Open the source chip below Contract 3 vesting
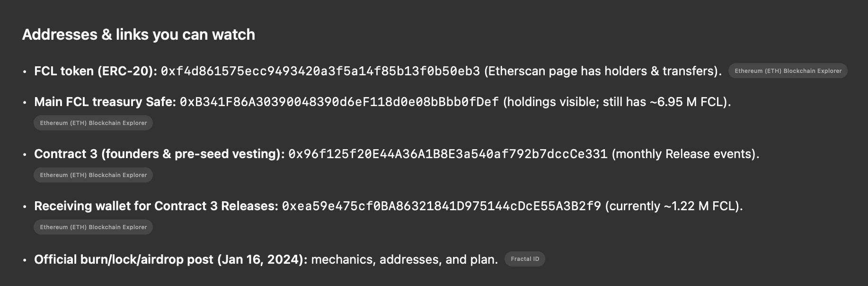 pos(93,175)
